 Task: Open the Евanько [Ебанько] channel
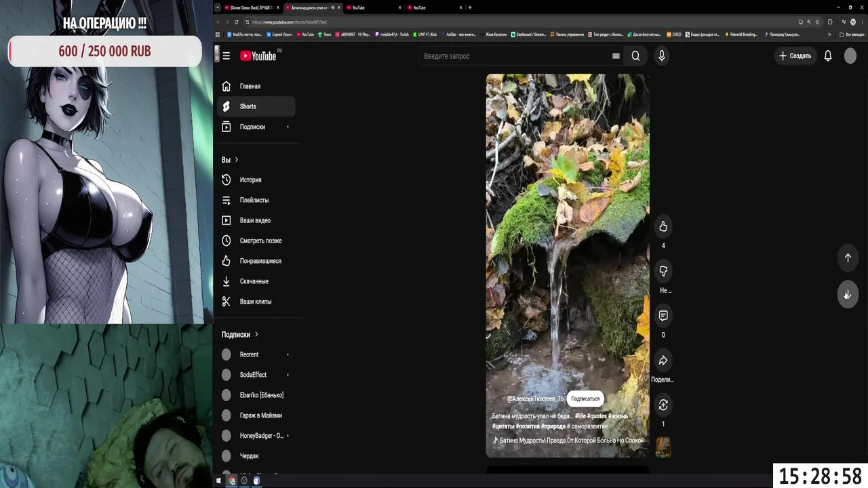pyautogui.click(x=256, y=395)
